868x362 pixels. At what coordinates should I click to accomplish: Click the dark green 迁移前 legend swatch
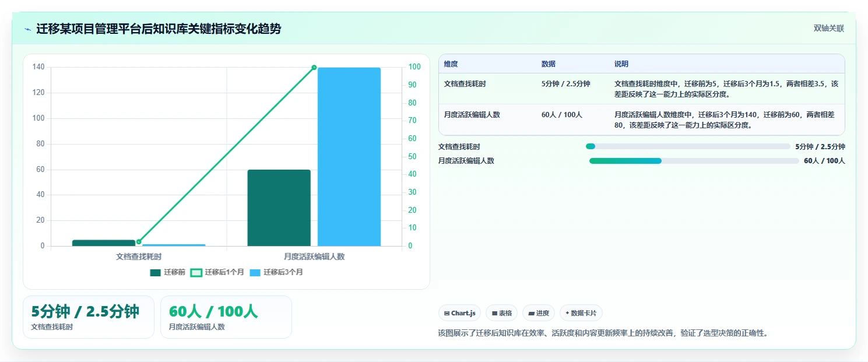[x=155, y=272]
